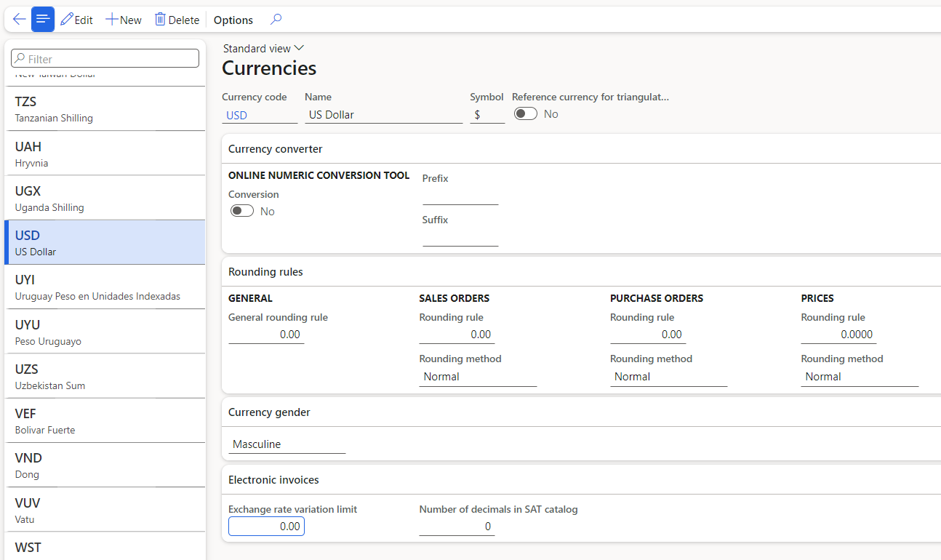Select USD US Dollar in list
The height and width of the screenshot is (560, 941).
click(x=105, y=242)
